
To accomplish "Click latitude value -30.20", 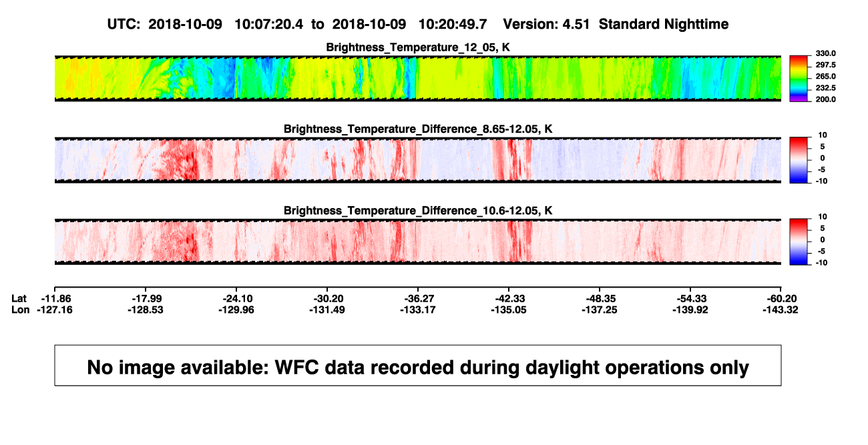I will (x=327, y=298).
